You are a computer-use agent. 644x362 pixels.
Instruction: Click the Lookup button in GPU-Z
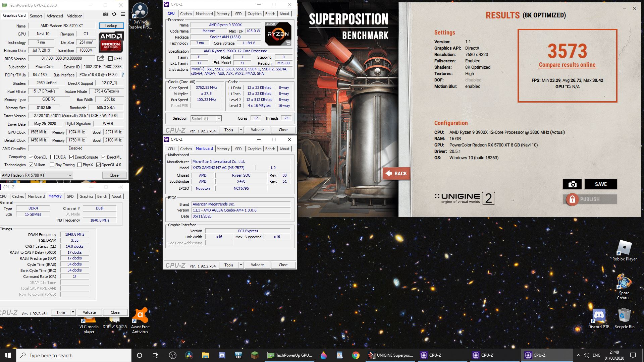(111, 26)
